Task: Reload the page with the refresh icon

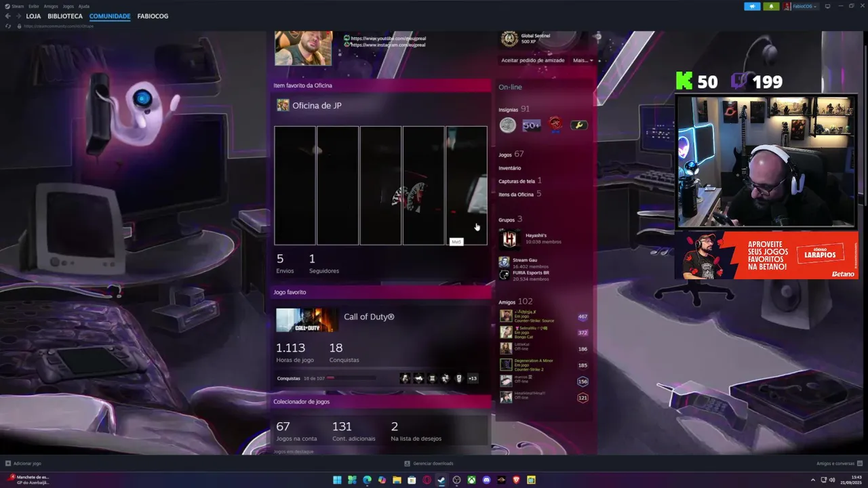Action: [x=8, y=26]
